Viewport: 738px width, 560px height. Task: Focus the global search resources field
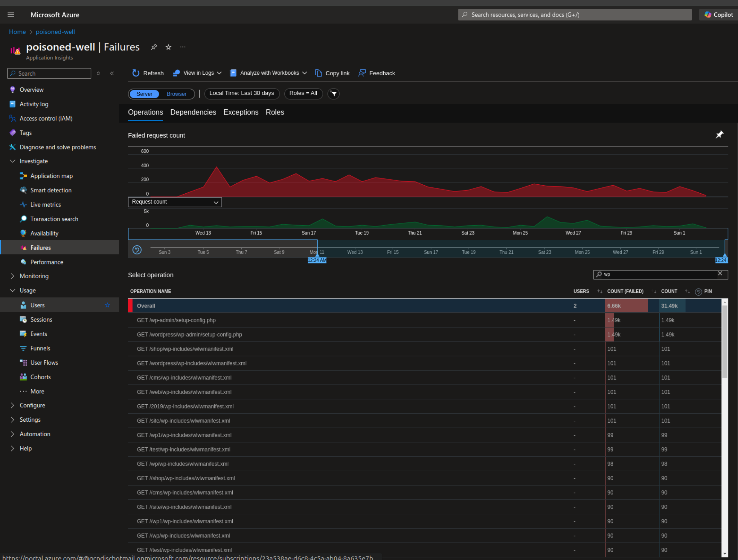[x=574, y=15]
